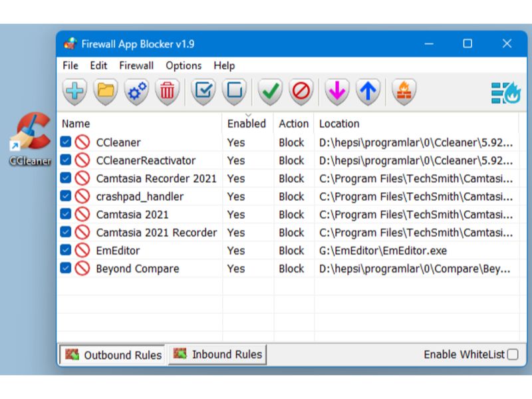532x399 pixels.
Task: Click the red trash Delete icon
Action: (167, 92)
